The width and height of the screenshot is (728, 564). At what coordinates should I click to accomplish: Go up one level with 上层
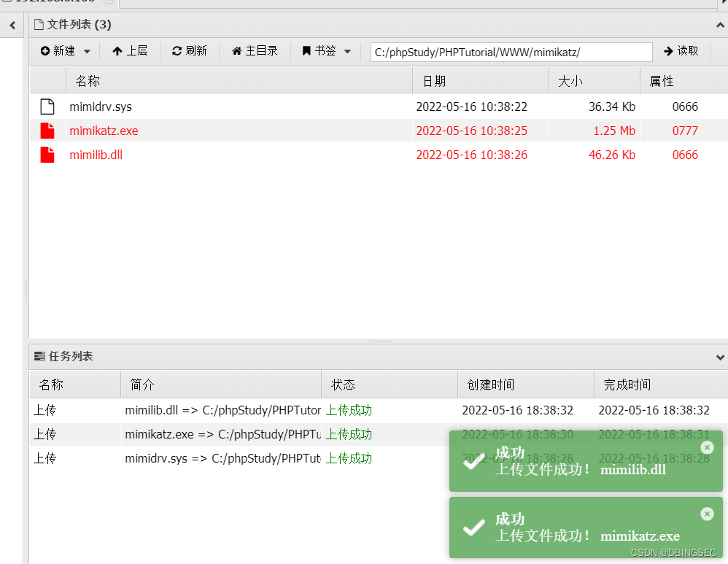[x=130, y=51]
